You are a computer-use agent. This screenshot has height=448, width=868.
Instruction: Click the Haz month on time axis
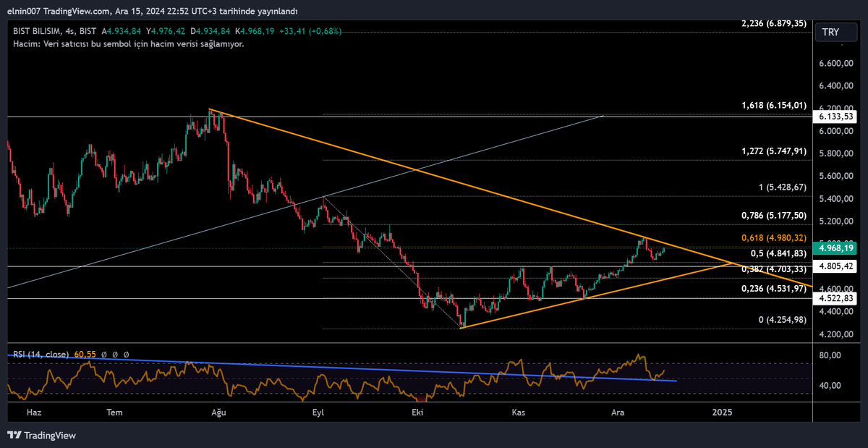tap(33, 412)
